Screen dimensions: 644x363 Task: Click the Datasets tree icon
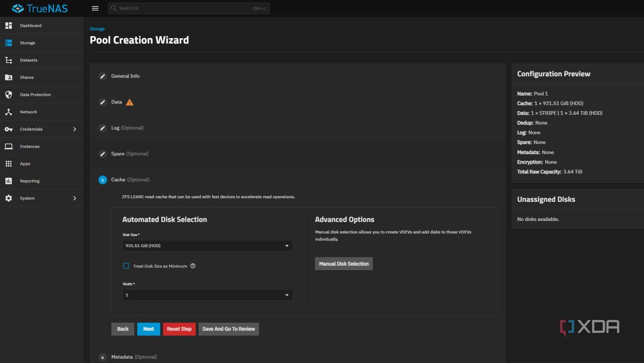[9, 60]
